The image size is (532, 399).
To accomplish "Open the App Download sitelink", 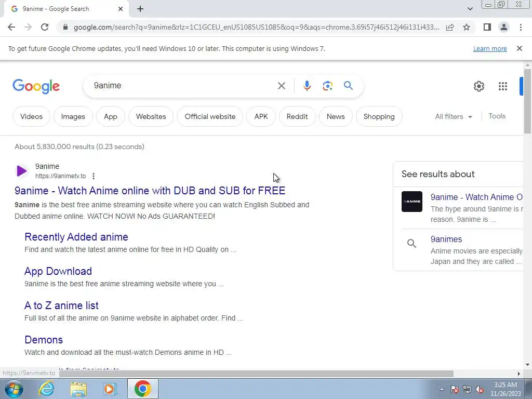I will click(x=58, y=271).
